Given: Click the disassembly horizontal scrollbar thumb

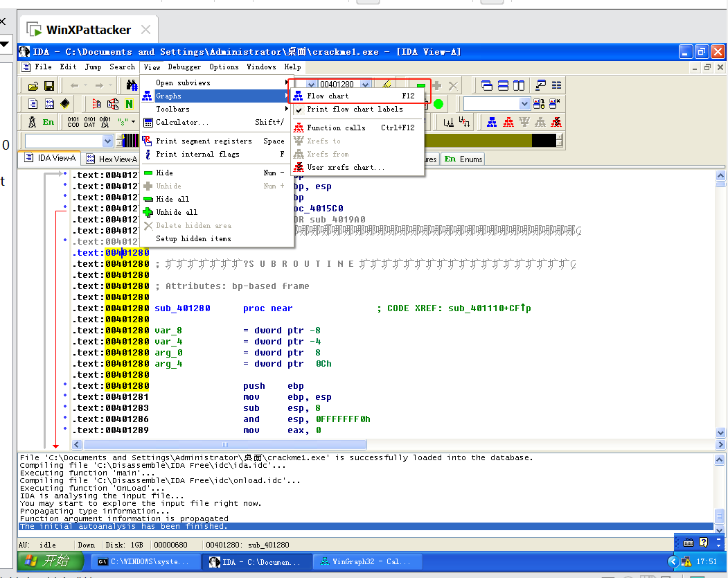Looking at the screenshot, I should [224, 445].
